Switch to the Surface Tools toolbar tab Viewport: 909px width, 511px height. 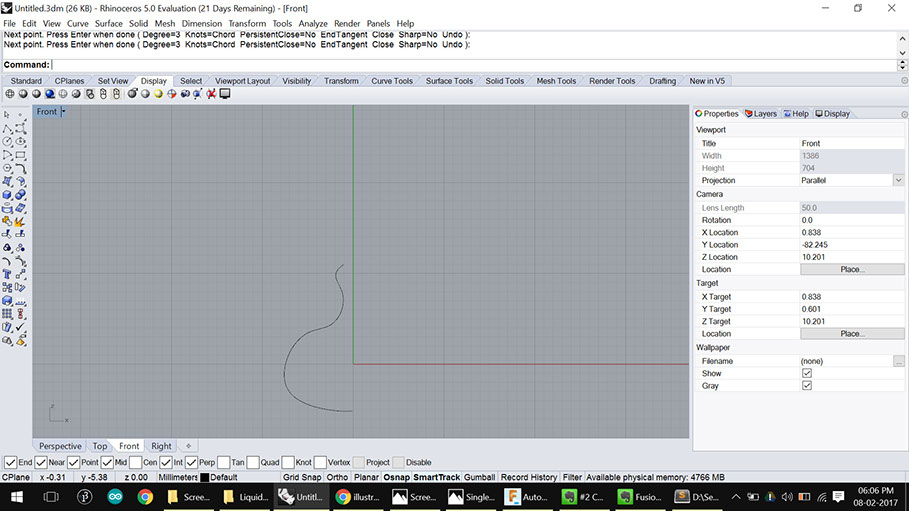[449, 81]
